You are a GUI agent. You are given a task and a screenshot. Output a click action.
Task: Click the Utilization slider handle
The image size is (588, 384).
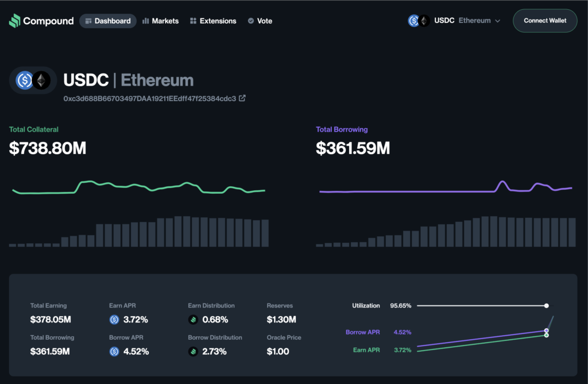point(547,306)
